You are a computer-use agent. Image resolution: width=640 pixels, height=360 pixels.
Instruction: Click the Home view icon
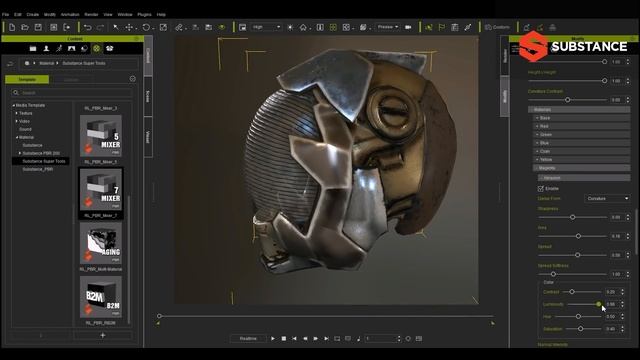click(x=303, y=27)
